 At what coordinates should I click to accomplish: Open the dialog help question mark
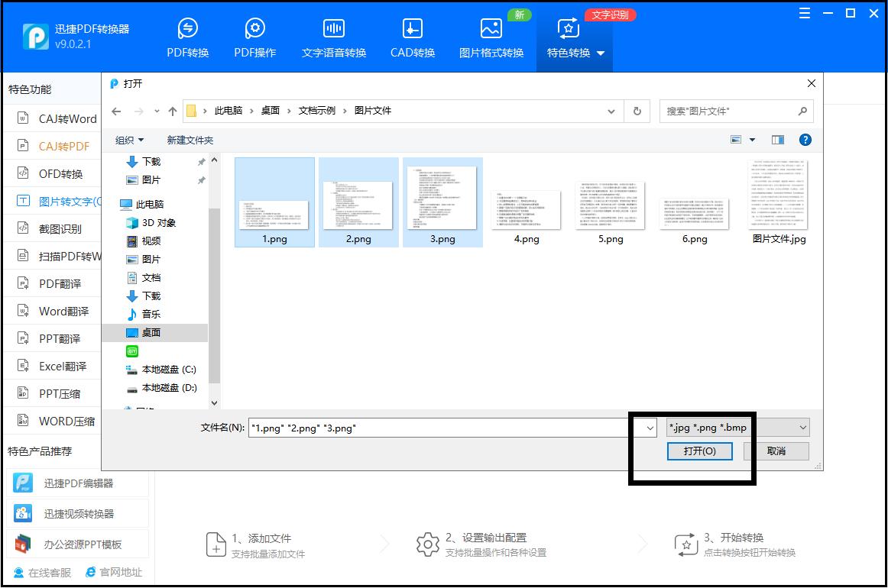click(x=805, y=140)
